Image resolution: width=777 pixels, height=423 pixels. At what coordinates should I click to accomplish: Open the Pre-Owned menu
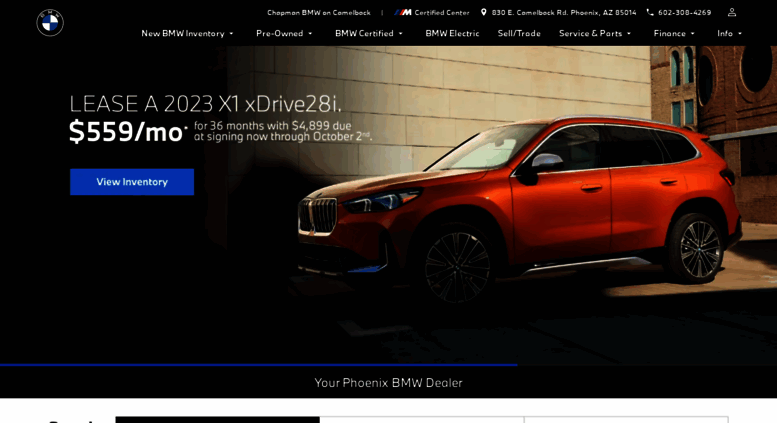(279, 33)
